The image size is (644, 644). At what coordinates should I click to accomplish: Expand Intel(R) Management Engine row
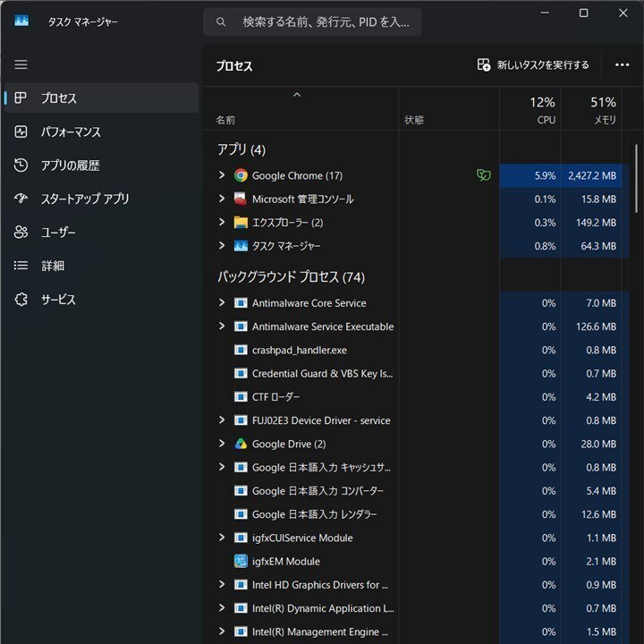pyautogui.click(x=222, y=631)
